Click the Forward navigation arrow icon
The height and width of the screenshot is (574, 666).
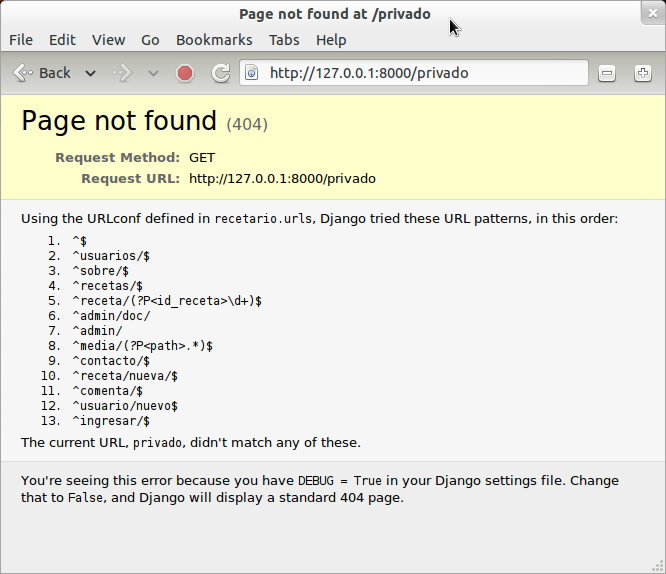pos(122,73)
